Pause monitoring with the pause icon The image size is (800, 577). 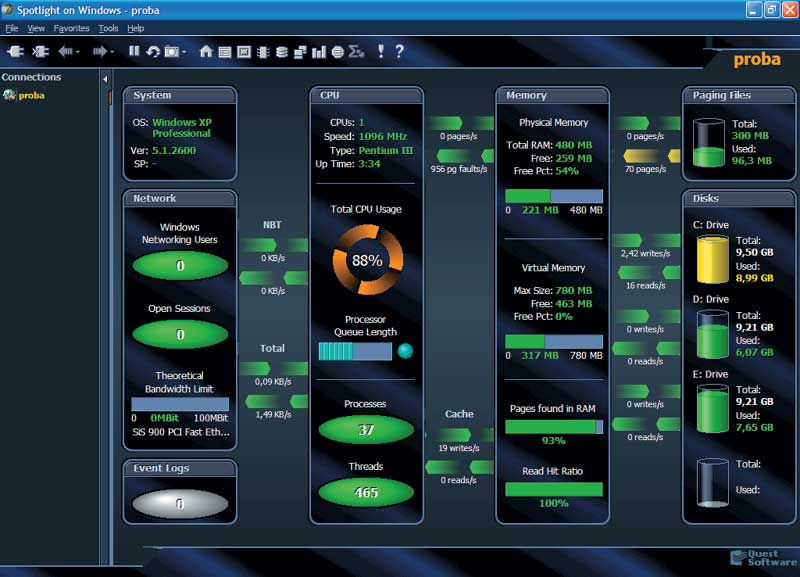click(134, 51)
